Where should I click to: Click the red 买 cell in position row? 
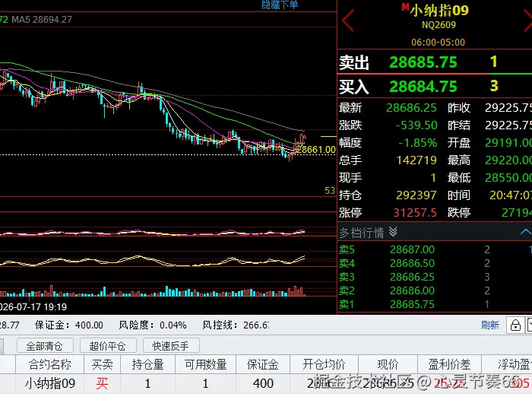[x=102, y=383]
